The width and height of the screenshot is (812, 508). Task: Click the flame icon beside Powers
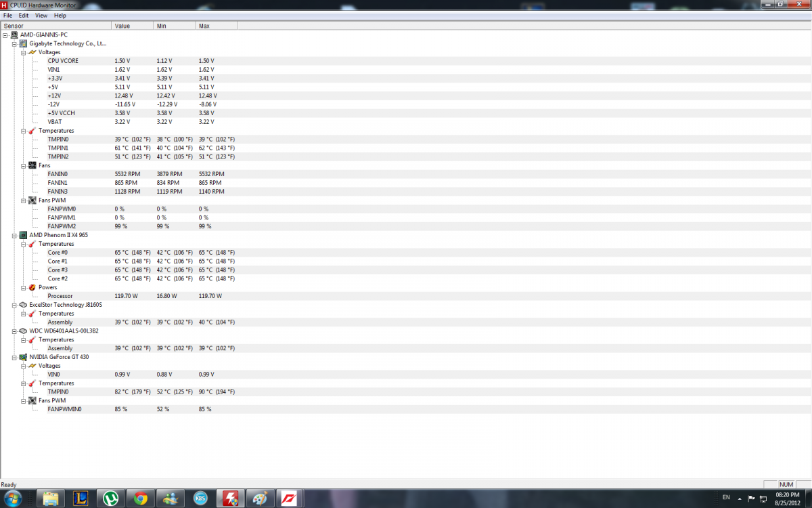click(x=32, y=287)
